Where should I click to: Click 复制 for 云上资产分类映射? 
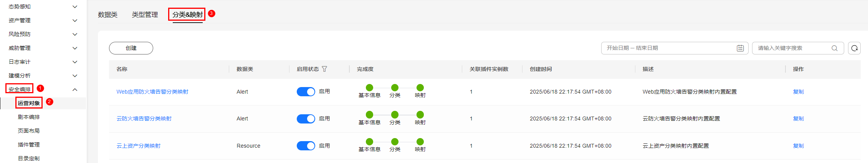798,146
